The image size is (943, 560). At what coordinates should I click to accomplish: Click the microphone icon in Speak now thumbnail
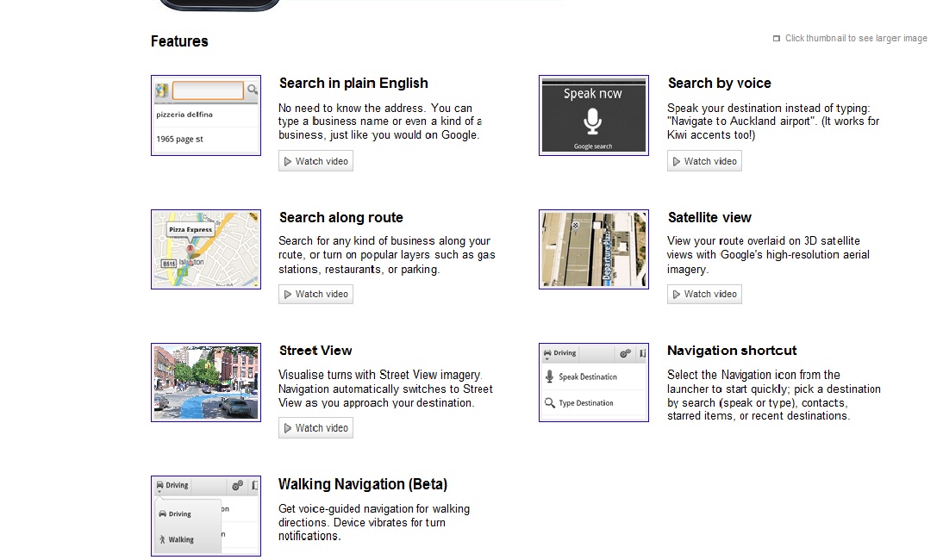coord(592,121)
